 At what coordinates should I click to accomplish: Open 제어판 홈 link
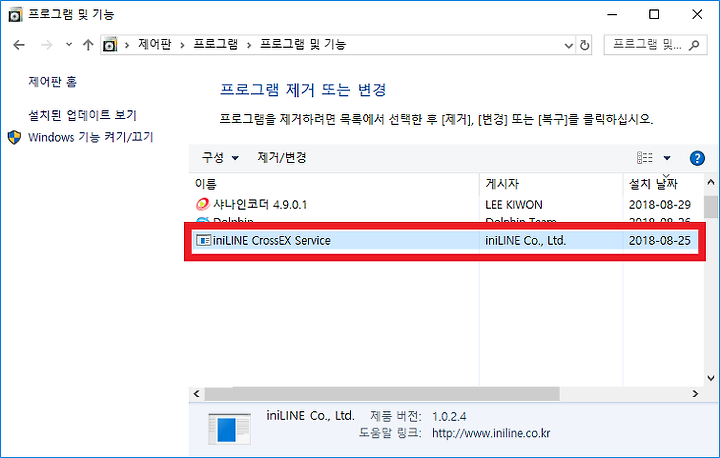pyautogui.click(x=52, y=82)
